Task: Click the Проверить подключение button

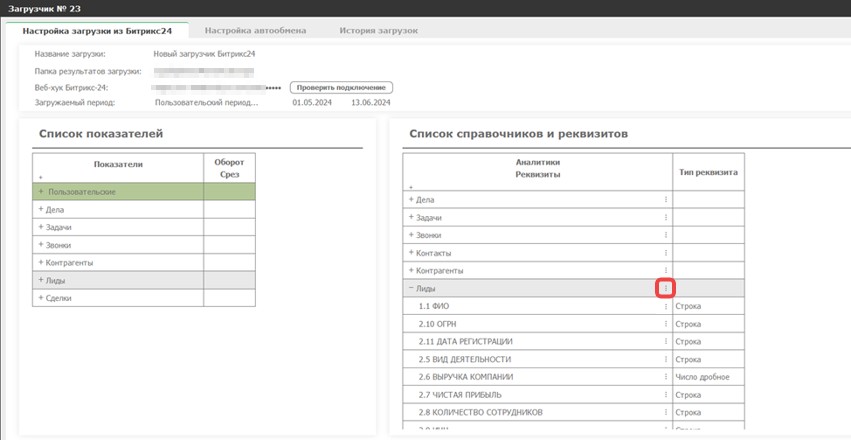Action: tap(341, 87)
